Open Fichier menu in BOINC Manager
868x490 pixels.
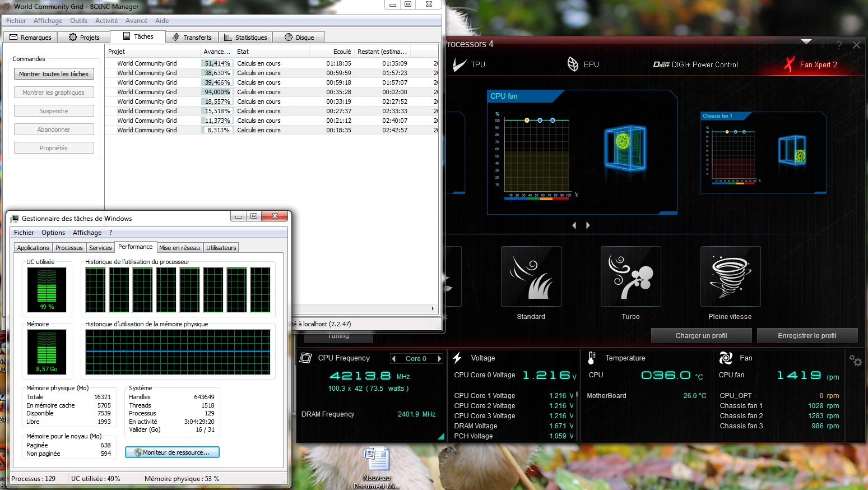tap(16, 21)
